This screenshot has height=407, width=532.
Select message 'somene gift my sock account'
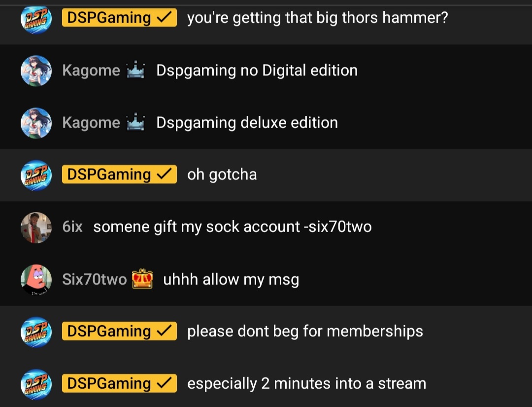coord(233,227)
